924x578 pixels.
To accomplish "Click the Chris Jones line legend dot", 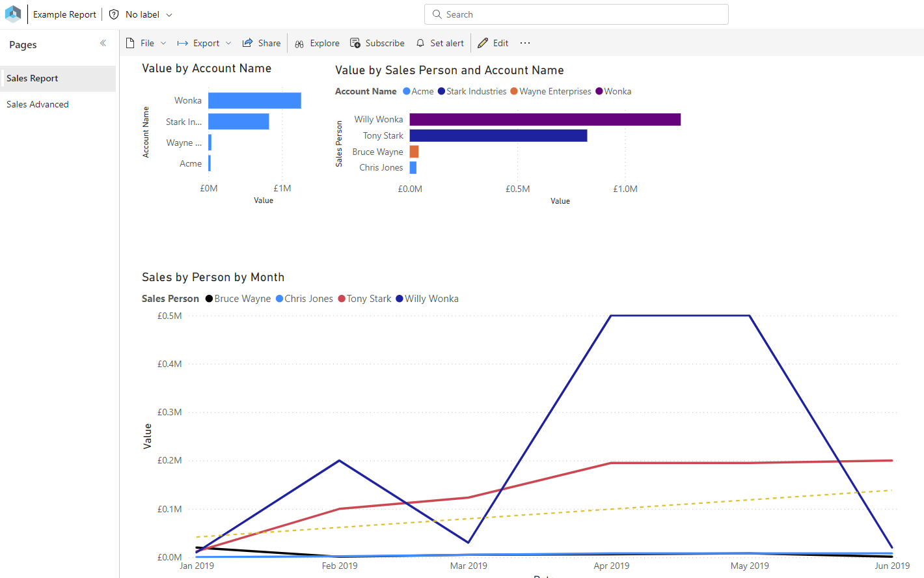I will click(x=279, y=299).
